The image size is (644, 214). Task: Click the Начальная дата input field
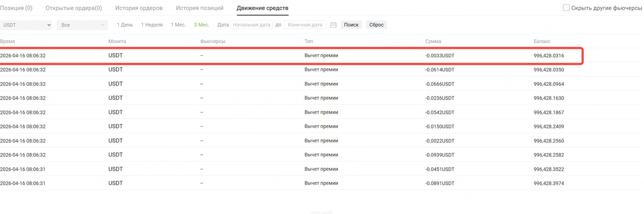tap(252, 25)
